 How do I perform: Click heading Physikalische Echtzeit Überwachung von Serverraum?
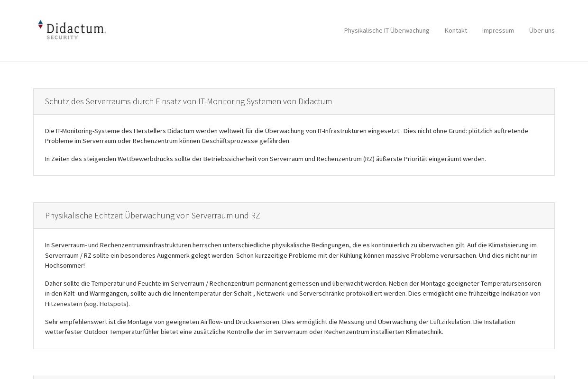point(153,216)
